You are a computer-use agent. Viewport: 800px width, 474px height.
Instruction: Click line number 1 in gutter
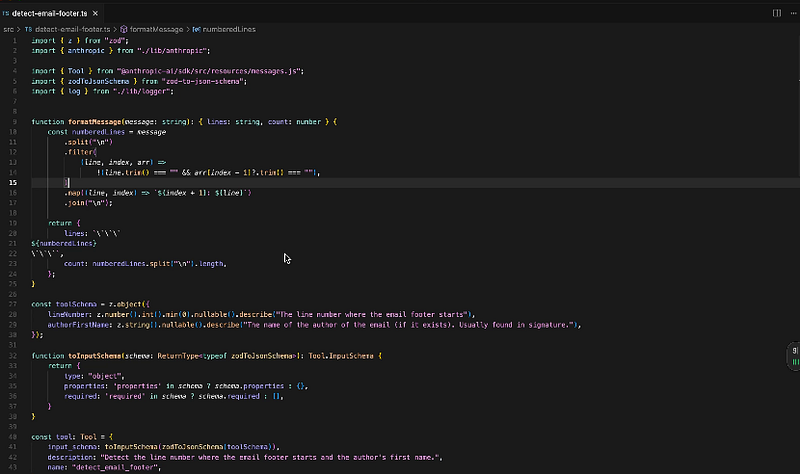coord(15,40)
